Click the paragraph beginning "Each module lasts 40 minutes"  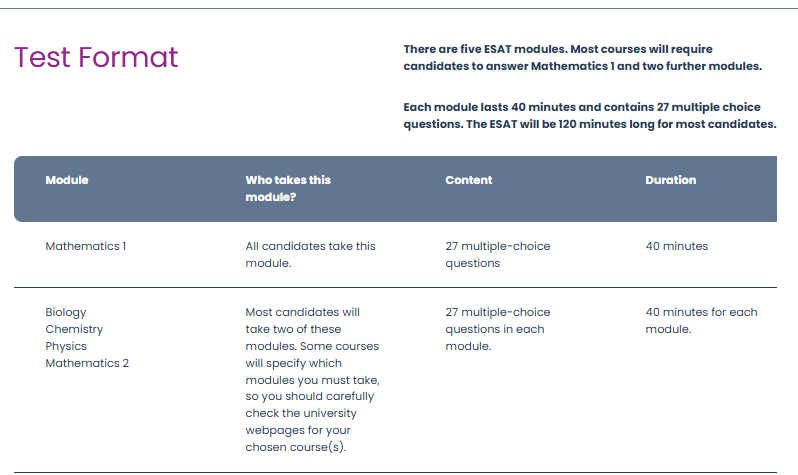[589, 115]
